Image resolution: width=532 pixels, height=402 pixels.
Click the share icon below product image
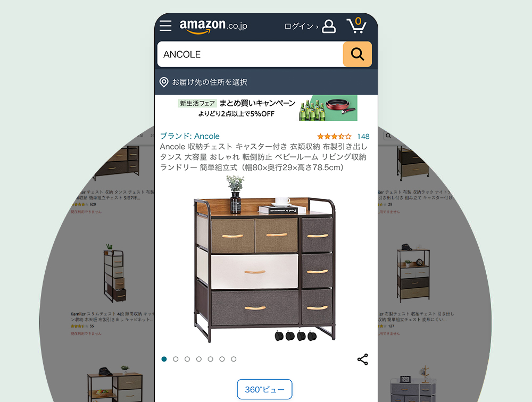tap(363, 359)
